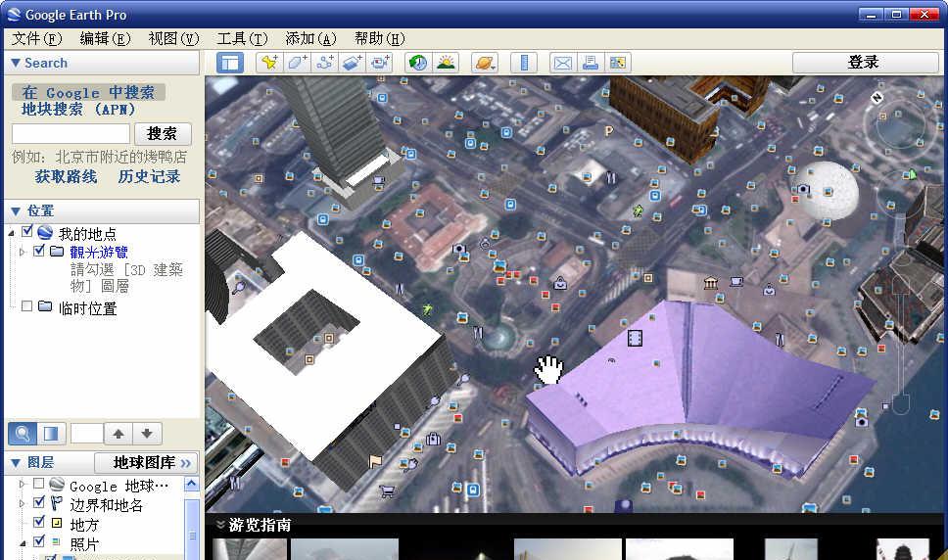Collapse the Search panel triangle

[16, 63]
